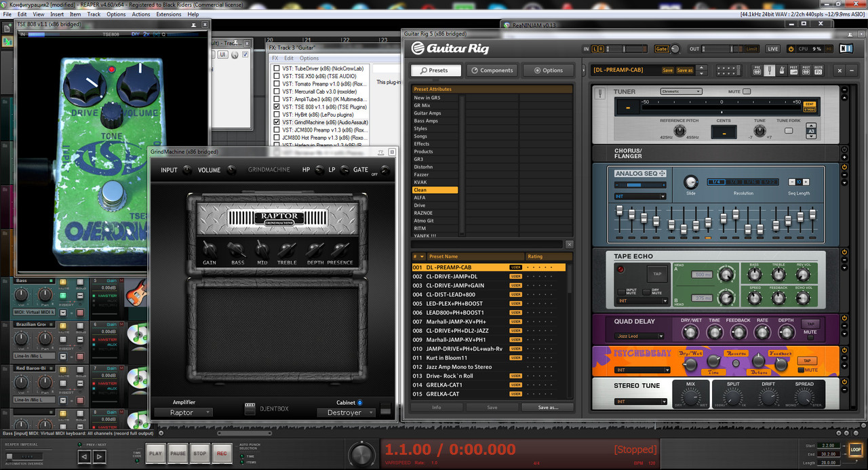Toggle the LIVE view button
This screenshot has width=868, height=470.
click(773, 49)
